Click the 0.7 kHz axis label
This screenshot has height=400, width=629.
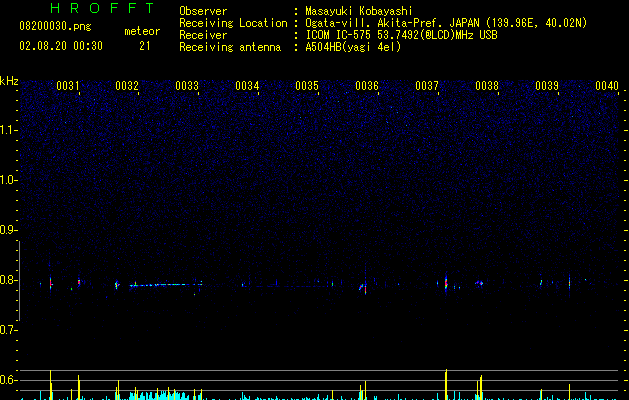[8, 330]
